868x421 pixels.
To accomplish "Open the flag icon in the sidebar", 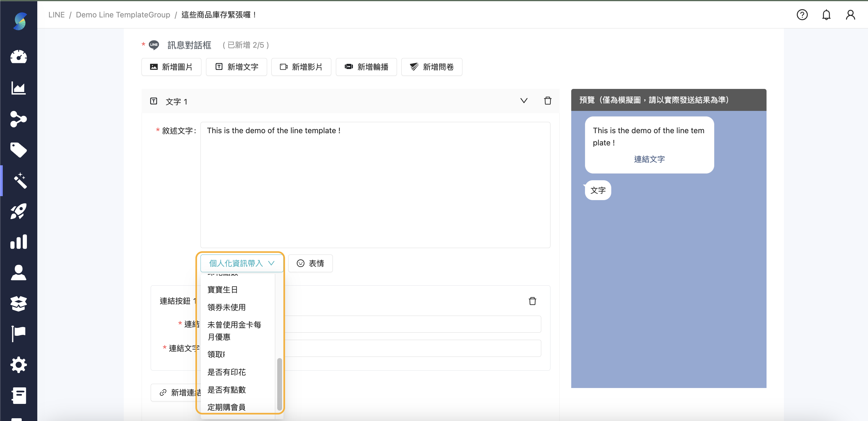I will point(19,333).
